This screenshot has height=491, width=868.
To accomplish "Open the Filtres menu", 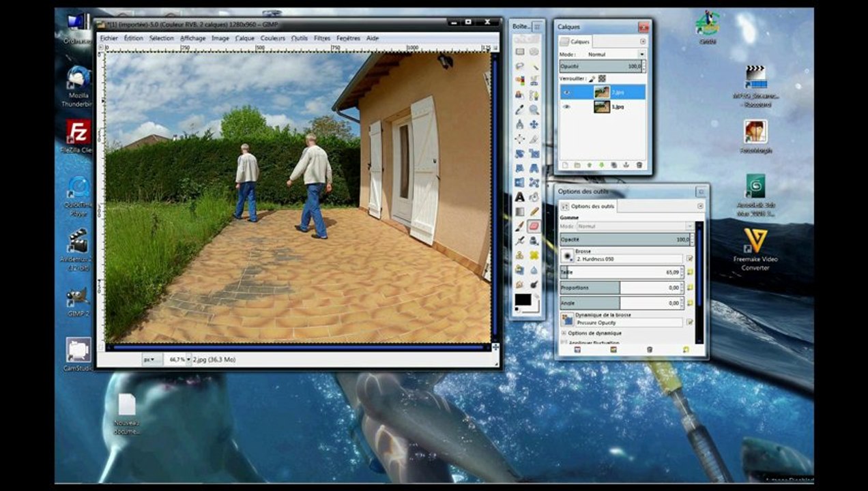I will point(322,38).
